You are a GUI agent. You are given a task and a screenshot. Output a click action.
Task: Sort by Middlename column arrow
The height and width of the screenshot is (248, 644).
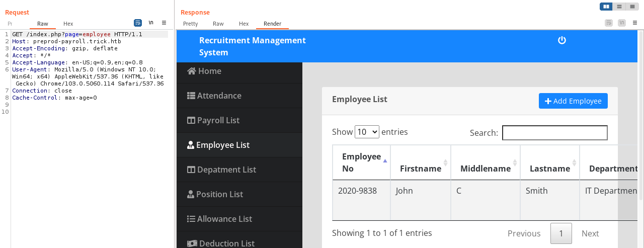515,162
